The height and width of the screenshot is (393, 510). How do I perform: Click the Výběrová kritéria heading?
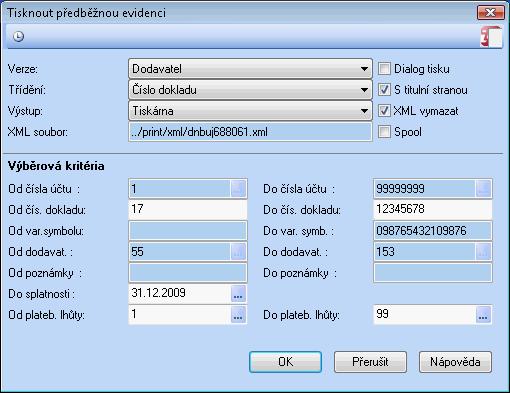(x=56, y=166)
